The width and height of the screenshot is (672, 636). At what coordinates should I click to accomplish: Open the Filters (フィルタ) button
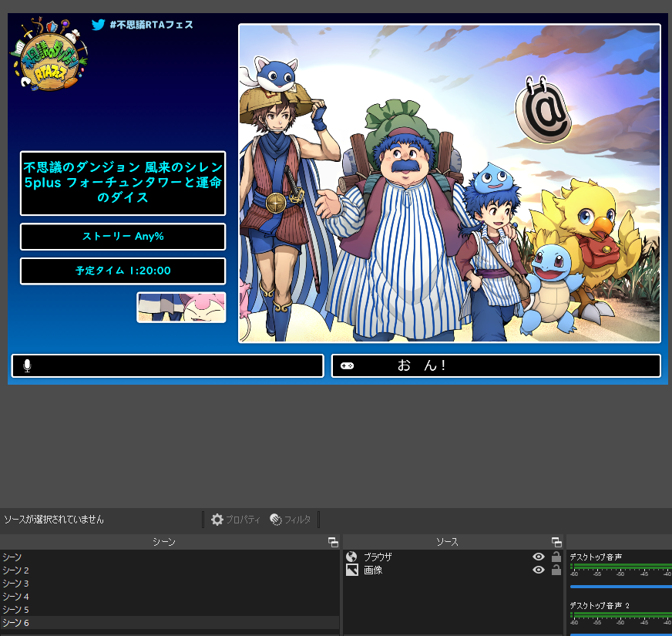(x=290, y=520)
